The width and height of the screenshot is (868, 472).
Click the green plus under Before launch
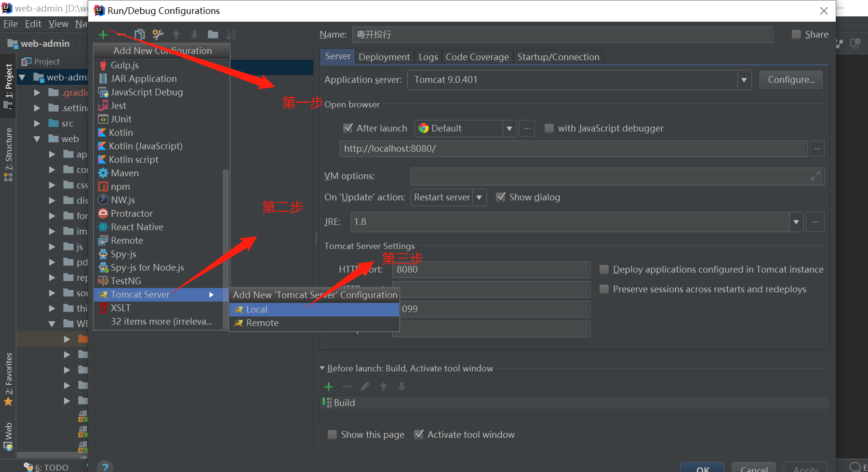(329, 387)
